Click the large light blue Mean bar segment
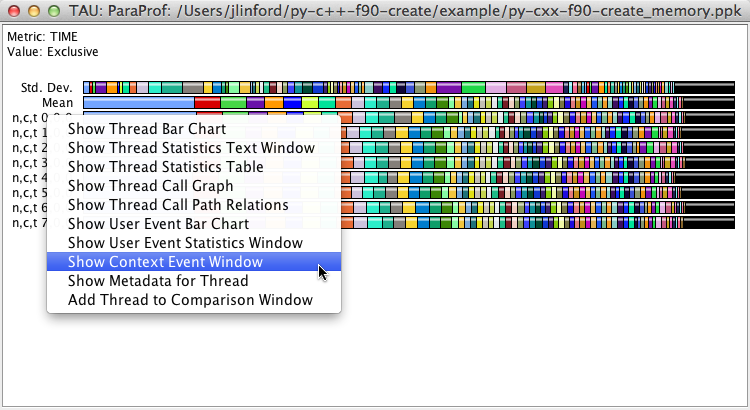This screenshot has height=410, width=750. (138, 103)
